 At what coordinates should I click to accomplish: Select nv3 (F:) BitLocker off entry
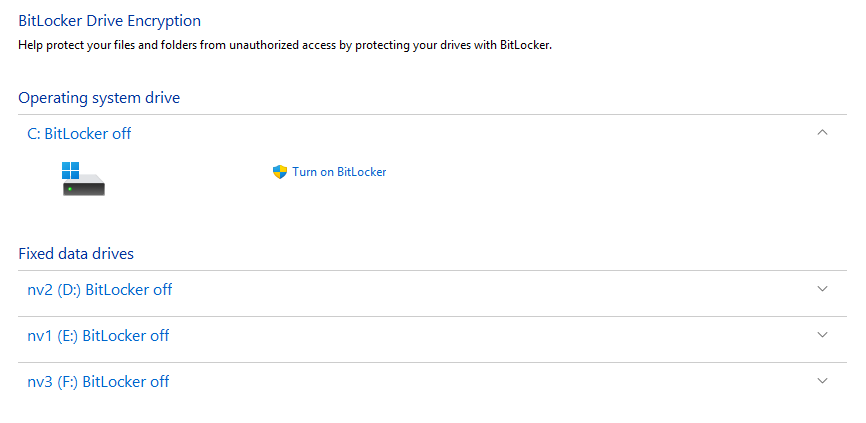tap(98, 382)
